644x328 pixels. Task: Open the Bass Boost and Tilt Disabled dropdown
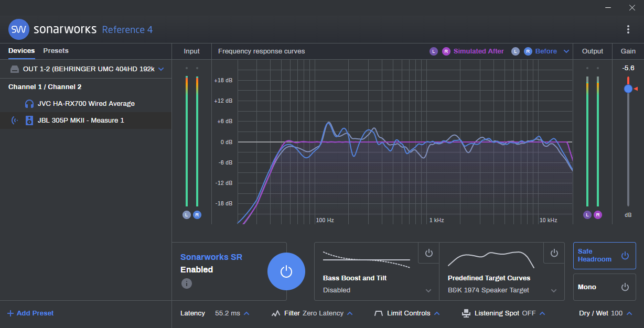coord(378,290)
